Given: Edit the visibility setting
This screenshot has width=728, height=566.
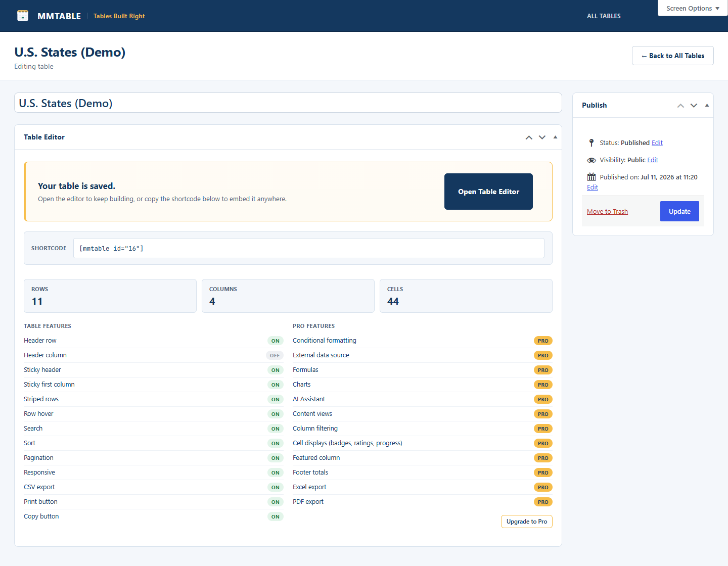Looking at the screenshot, I should point(653,160).
